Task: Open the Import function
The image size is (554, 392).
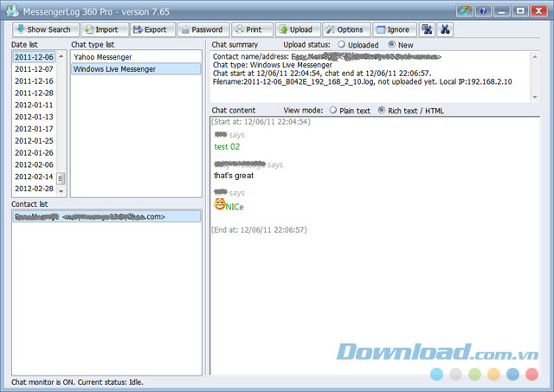Action: coord(100,29)
